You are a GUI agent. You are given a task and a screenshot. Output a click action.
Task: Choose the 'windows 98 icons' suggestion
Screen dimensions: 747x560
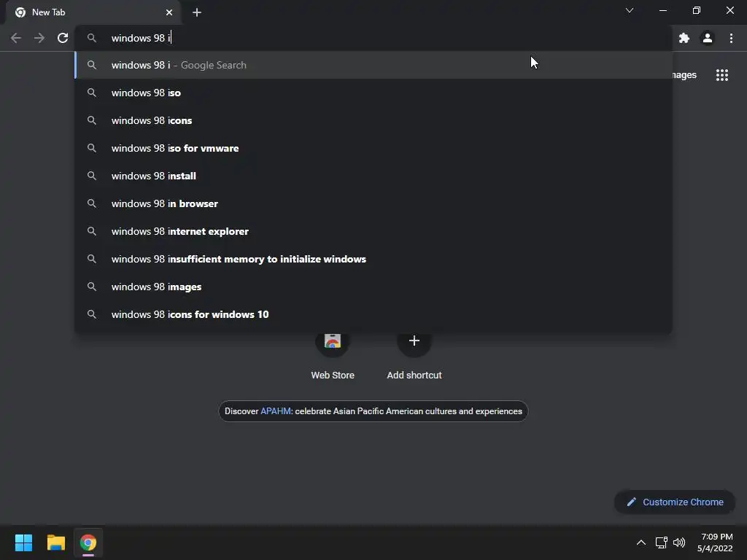click(x=373, y=120)
